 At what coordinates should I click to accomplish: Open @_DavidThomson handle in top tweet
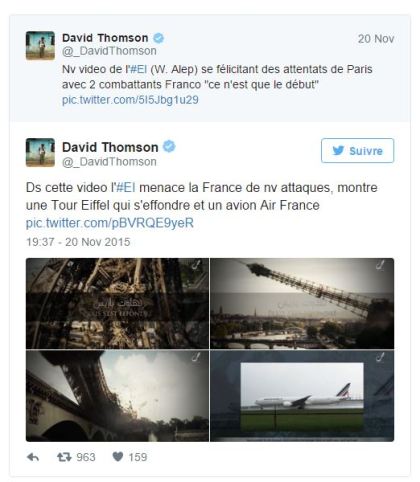click(109, 51)
